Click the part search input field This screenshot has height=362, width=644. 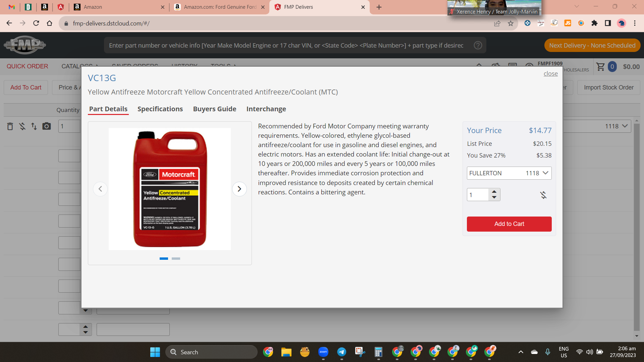286,45
